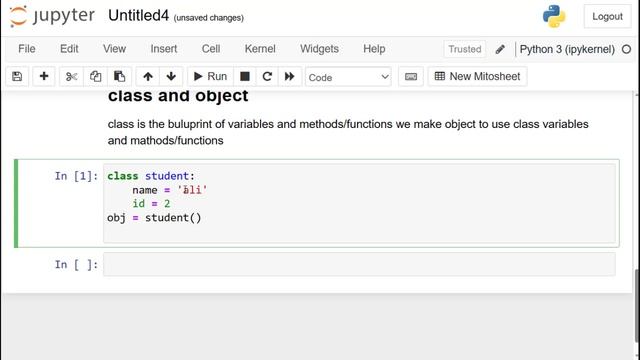The height and width of the screenshot is (360, 640).
Task: Open the Edit menu
Action: (69, 49)
